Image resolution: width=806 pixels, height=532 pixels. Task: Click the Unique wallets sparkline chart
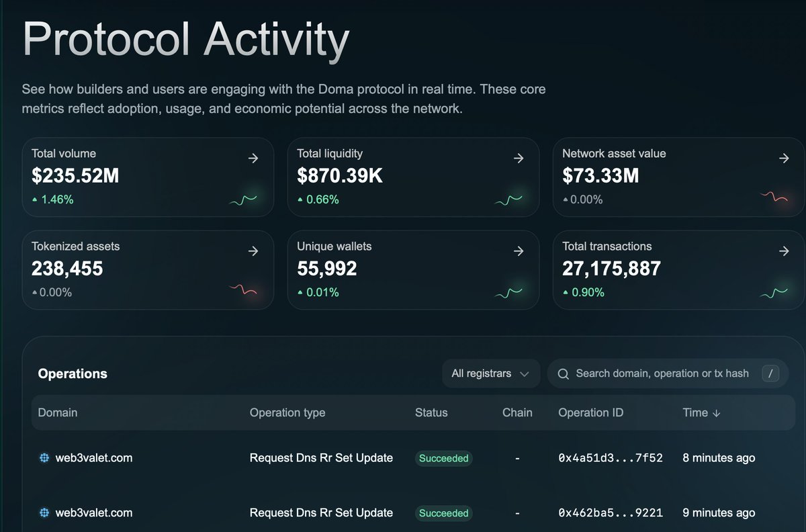coord(509,292)
